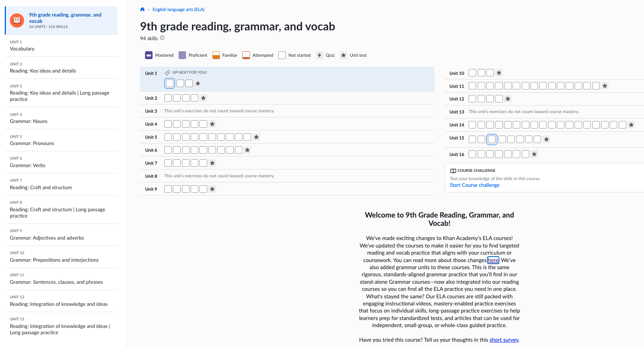Click the "COURSE CHALLENGE" heading

[476, 171]
